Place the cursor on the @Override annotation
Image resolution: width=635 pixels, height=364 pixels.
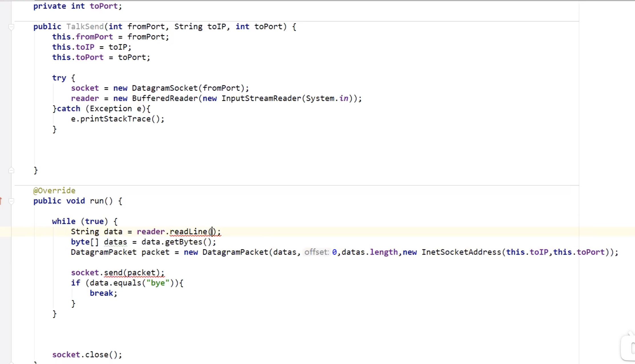54,191
